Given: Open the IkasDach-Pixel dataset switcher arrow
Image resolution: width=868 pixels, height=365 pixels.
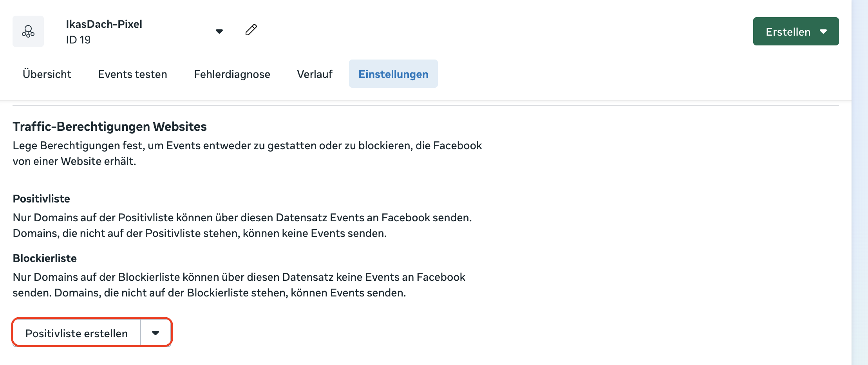Looking at the screenshot, I should point(219,31).
